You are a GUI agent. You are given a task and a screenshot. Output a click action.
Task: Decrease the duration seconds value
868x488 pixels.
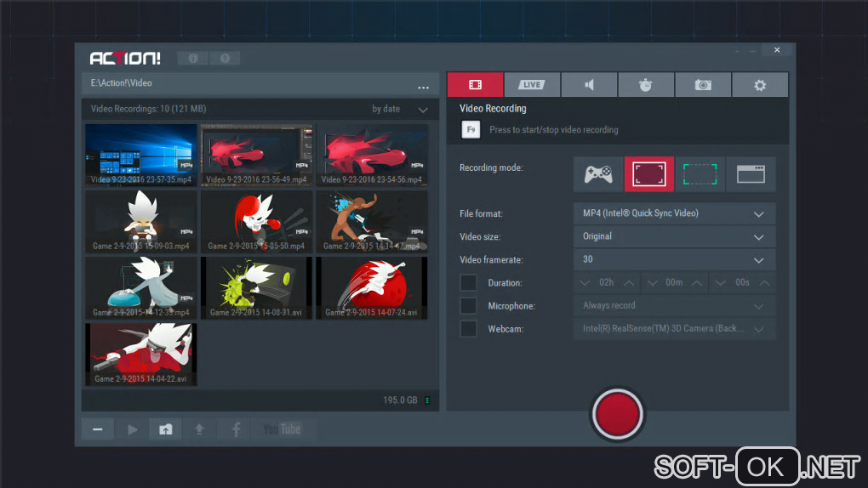(x=720, y=283)
